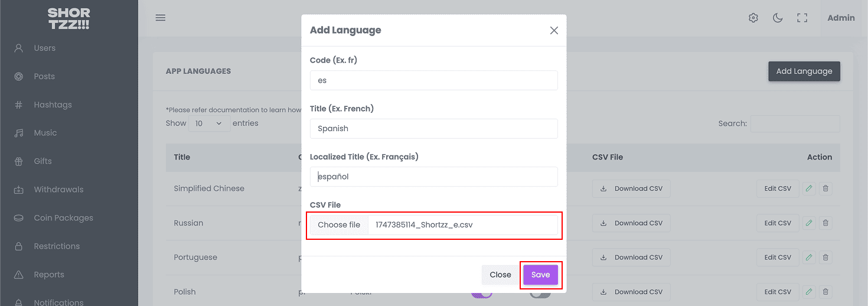Close Add Language dialog with X icon
The height and width of the screenshot is (306, 868).
point(554,31)
